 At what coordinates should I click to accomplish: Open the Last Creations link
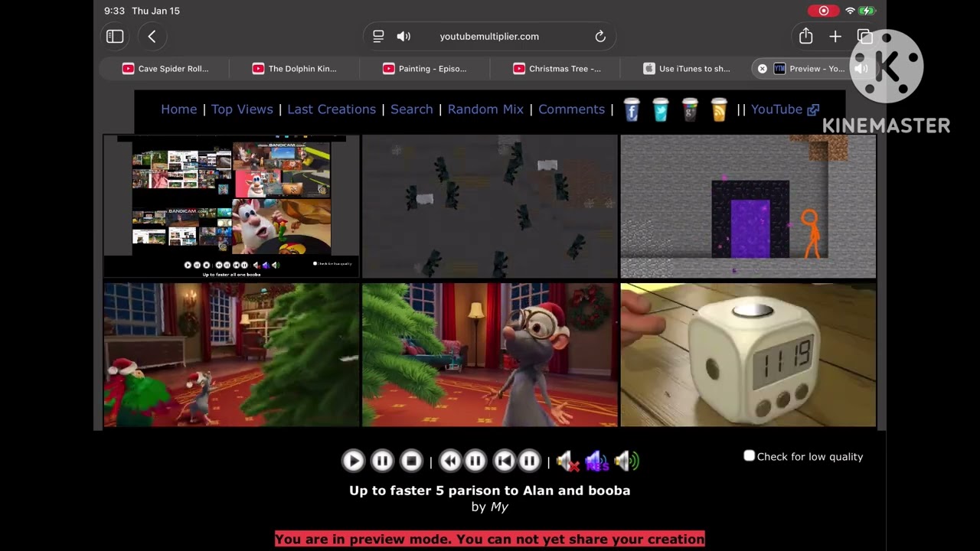pyautogui.click(x=332, y=109)
